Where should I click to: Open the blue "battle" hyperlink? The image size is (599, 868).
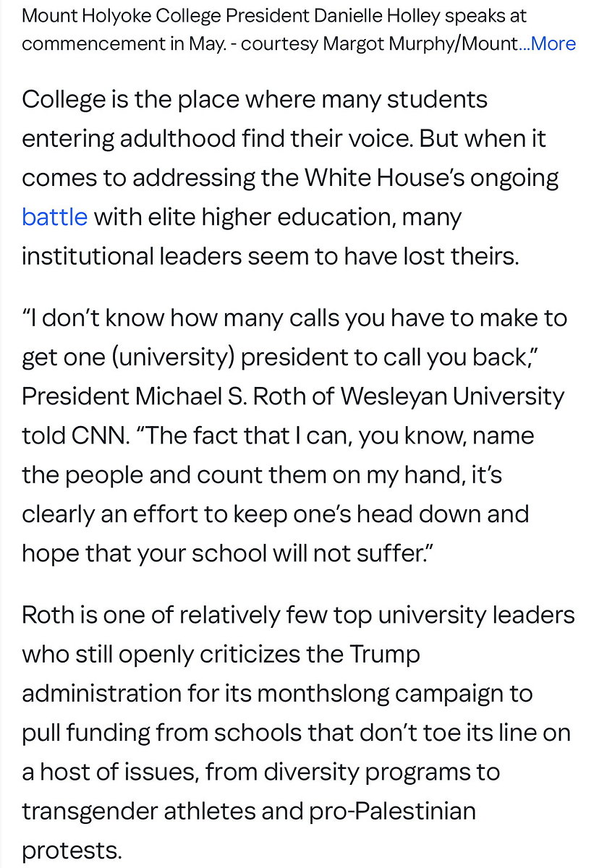tap(55, 216)
